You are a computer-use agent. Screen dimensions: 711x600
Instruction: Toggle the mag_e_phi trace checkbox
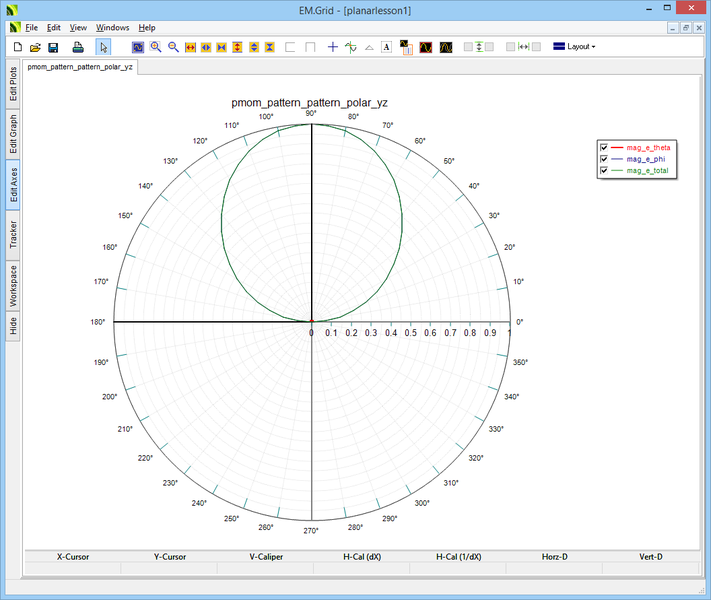point(604,159)
